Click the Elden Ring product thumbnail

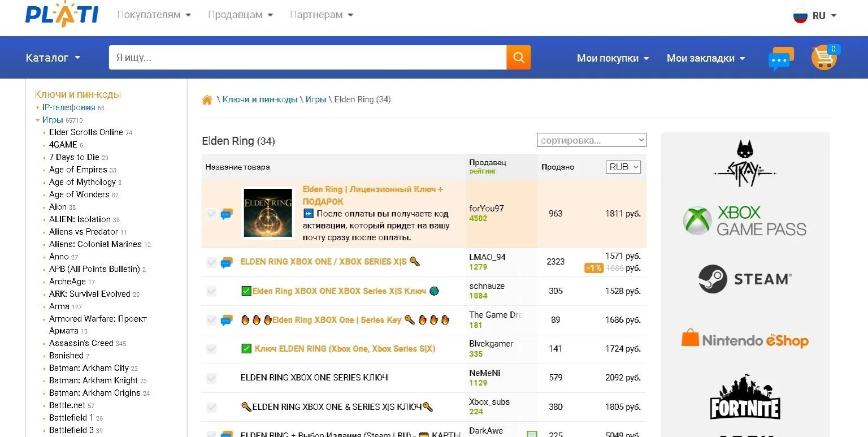pos(268,213)
